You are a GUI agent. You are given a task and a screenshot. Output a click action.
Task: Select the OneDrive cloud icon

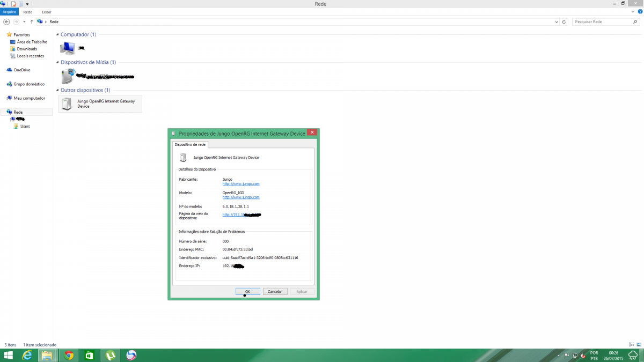coord(9,70)
